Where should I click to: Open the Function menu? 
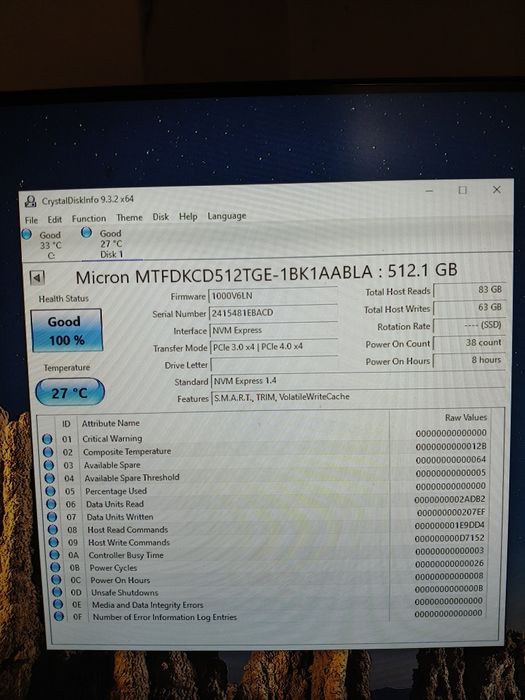coord(89,218)
